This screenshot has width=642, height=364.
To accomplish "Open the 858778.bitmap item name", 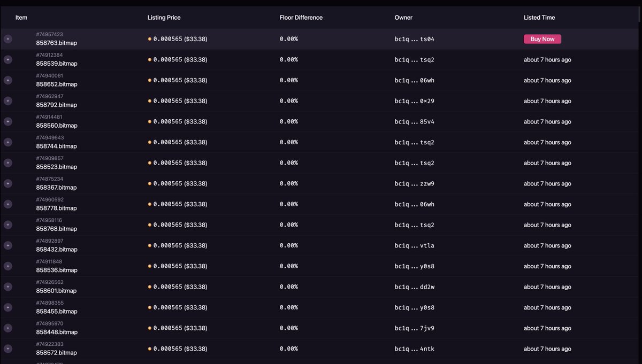I will click(x=57, y=208).
